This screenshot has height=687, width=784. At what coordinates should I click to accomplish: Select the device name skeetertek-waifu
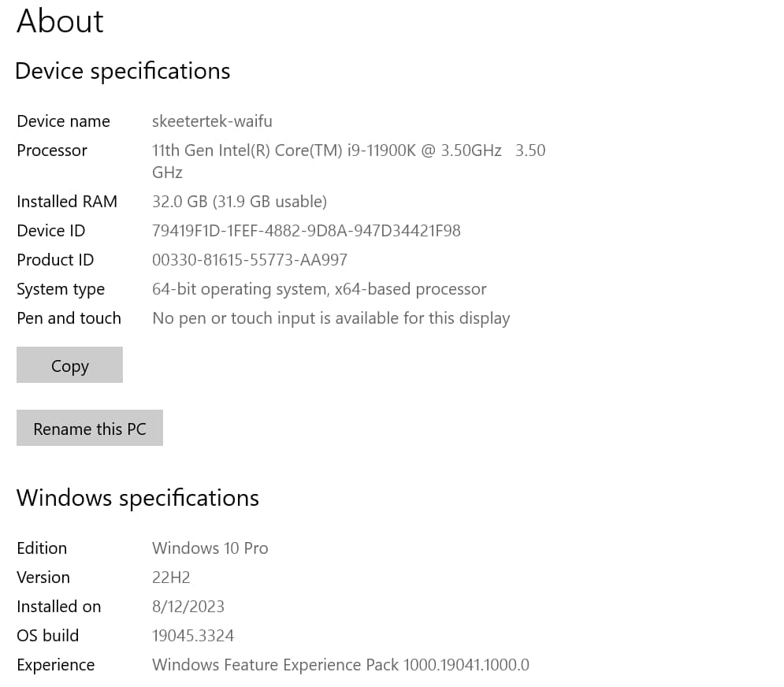pyautogui.click(x=212, y=121)
